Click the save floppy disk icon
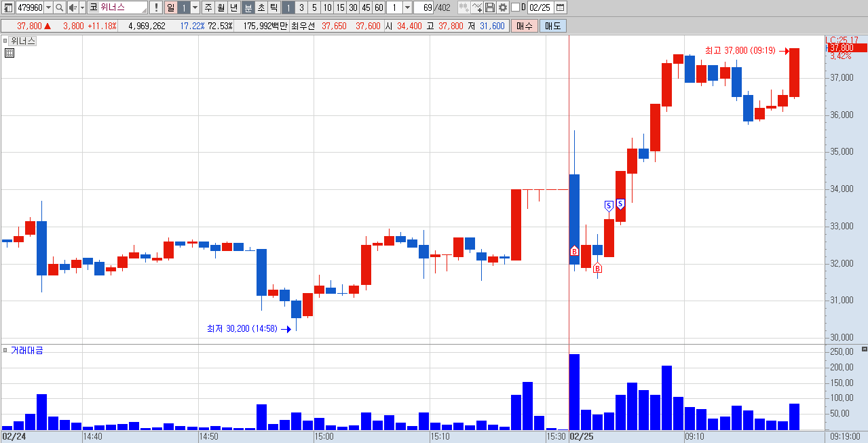Image resolution: width=868 pixels, height=443 pixels. (x=490, y=7)
